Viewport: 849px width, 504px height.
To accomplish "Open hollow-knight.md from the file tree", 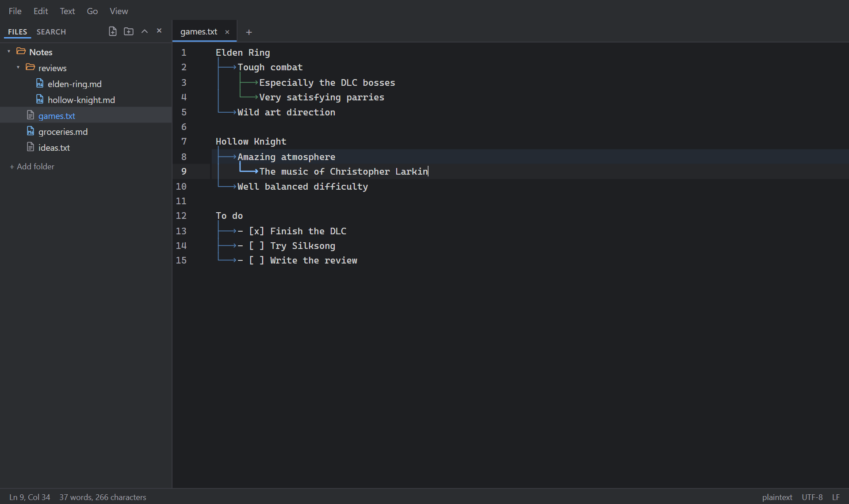I will [x=81, y=100].
